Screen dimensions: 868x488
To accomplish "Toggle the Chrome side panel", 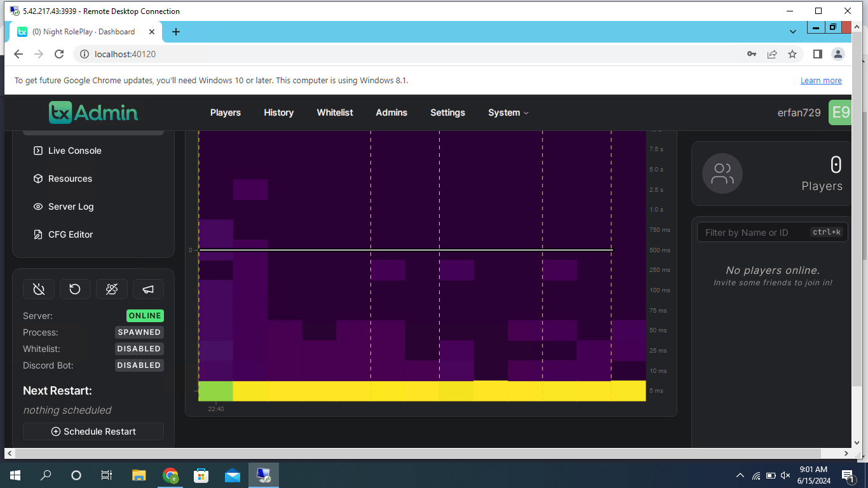I will (x=818, y=54).
